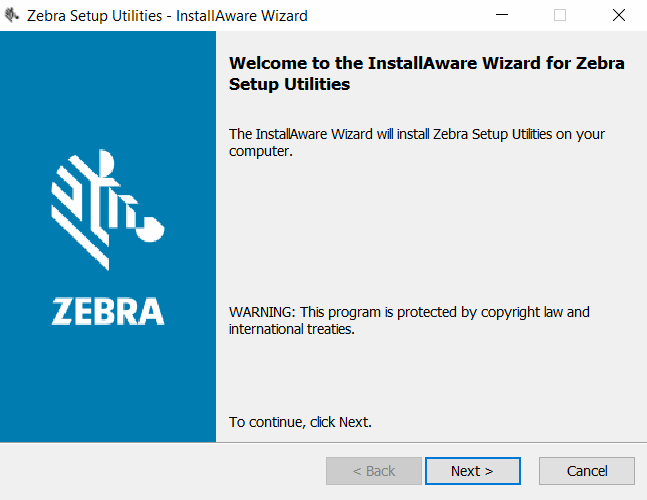This screenshot has height=500, width=647.
Task: Cancel the Zebra Setup Utilities installation
Action: click(x=586, y=471)
